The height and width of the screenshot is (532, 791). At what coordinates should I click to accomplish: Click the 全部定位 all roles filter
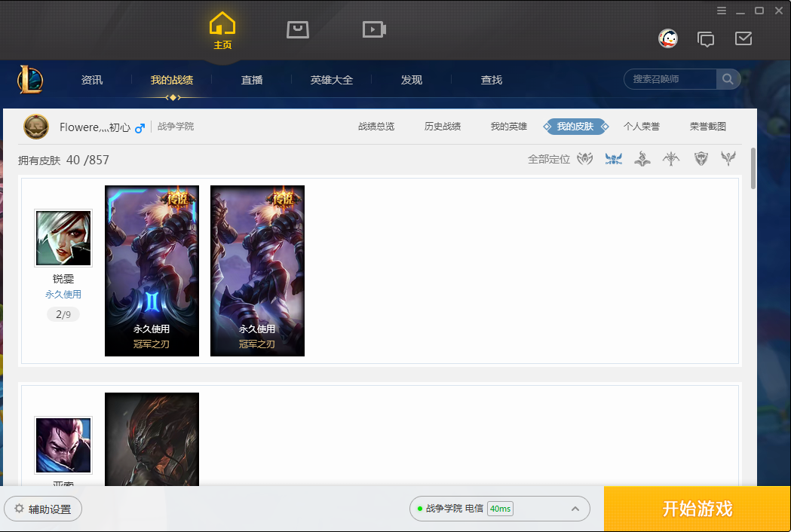click(x=549, y=159)
